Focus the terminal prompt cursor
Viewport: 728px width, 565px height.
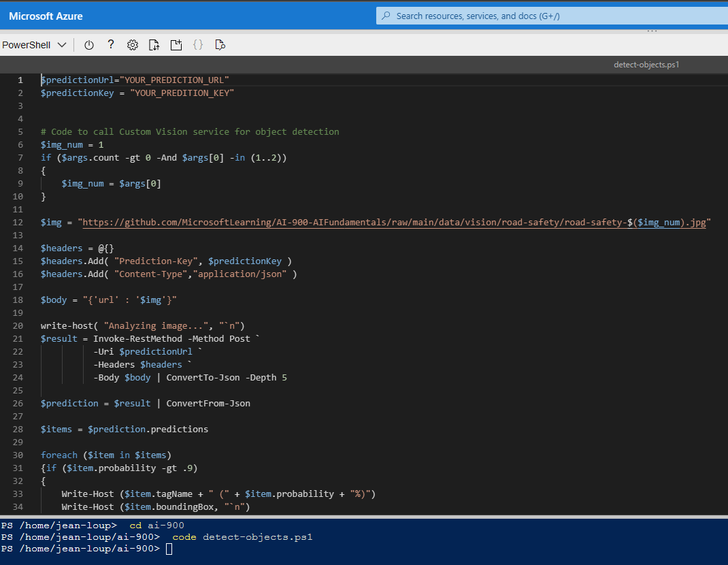pos(169,549)
